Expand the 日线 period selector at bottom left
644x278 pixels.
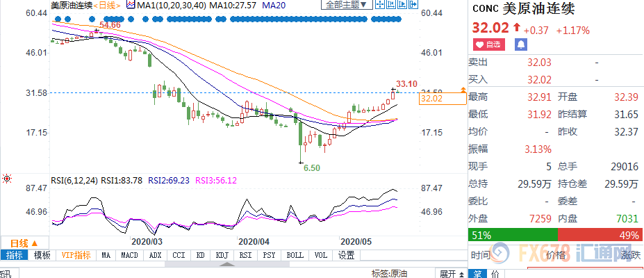(x=23, y=243)
